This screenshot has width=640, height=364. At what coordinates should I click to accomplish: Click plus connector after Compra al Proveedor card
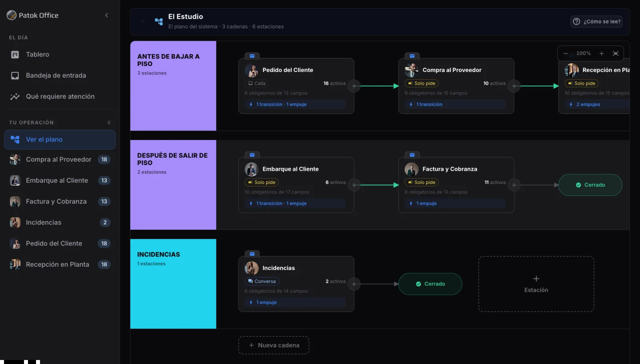(x=514, y=86)
